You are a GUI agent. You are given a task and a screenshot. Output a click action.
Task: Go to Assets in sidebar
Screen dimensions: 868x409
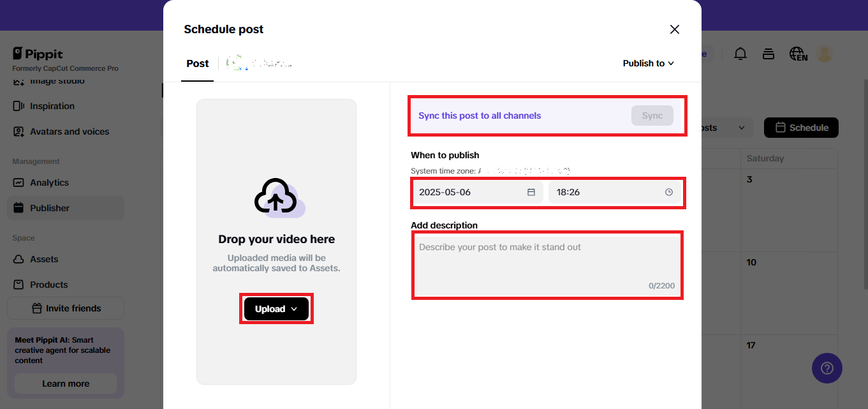pos(44,259)
